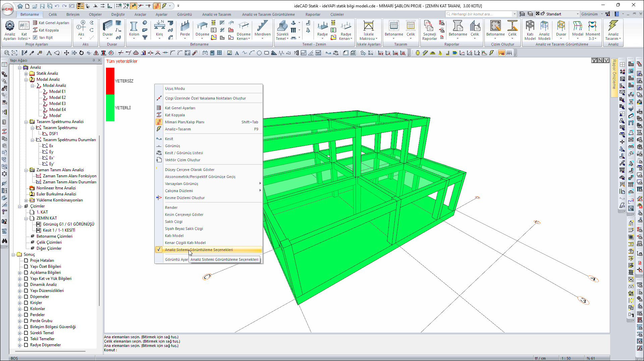Click the İskele Makrosu icon
The width and height of the screenshot is (644, 361).
tap(368, 26)
